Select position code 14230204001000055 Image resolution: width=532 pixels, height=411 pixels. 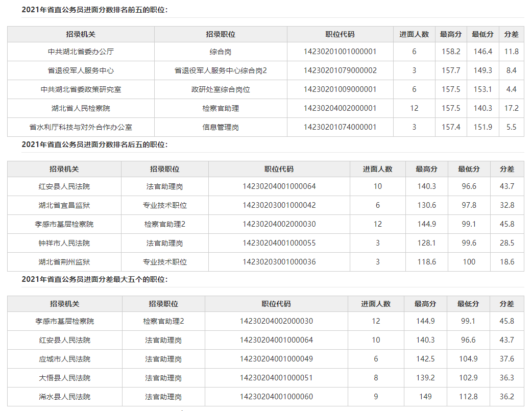click(279, 244)
